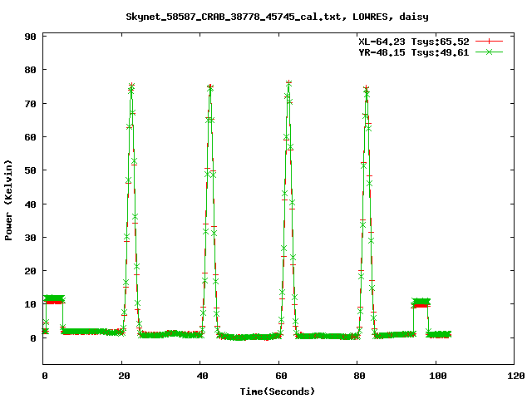The width and height of the screenshot is (532, 399).
Task: Click y-axis tick label 70
Action: pyautogui.click(x=30, y=104)
